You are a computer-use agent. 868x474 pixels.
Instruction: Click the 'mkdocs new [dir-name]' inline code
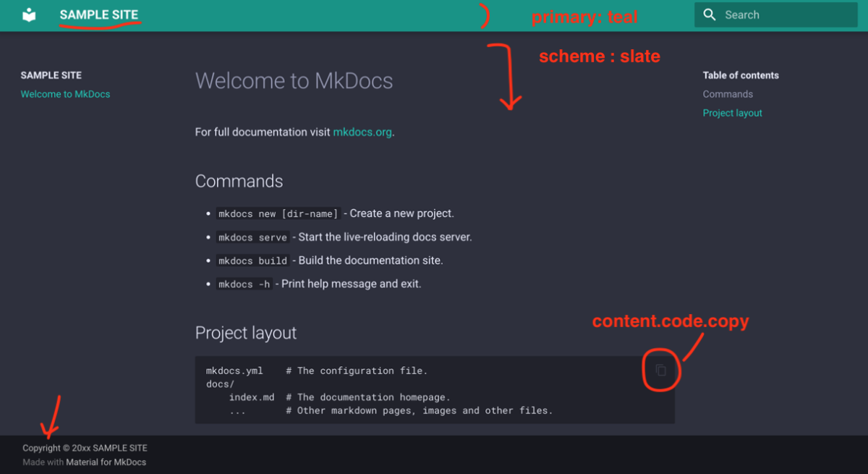tap(278, 213)
